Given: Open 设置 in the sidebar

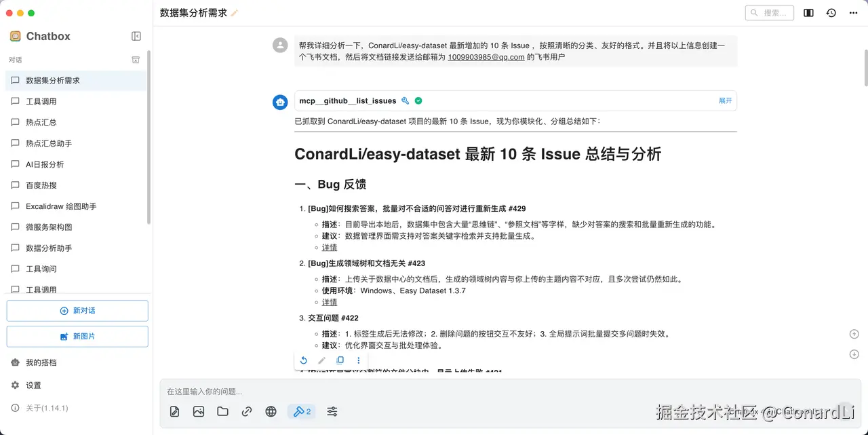Looking at the screenshot, I should tap(76, 385).
